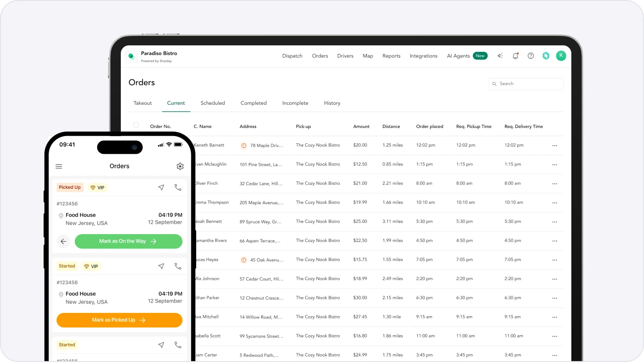Click the customer name Keneth Barnett
Screen dimensions: 644x362
coord(209,145)
